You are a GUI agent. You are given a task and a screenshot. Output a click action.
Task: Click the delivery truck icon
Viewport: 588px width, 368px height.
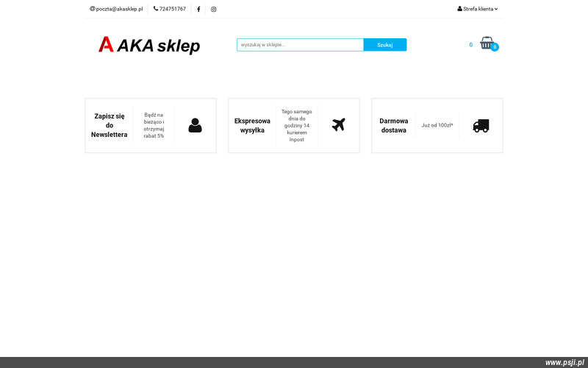[x=481, y=126]
